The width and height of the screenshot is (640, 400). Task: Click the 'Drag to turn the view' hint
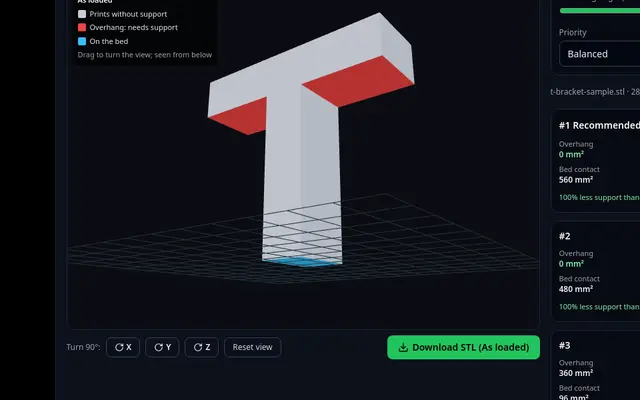click(x=144, y=55)
